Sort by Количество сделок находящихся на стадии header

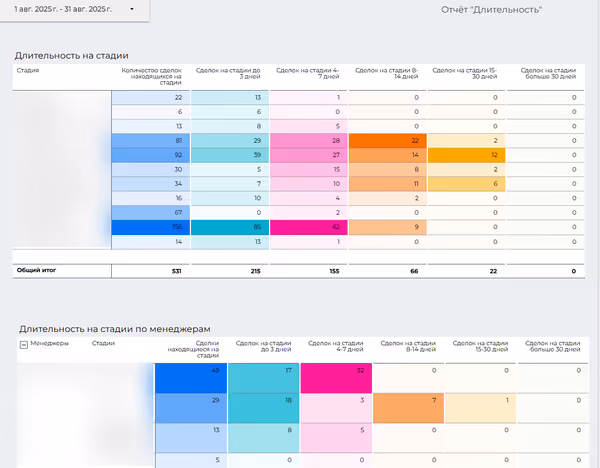150,75
